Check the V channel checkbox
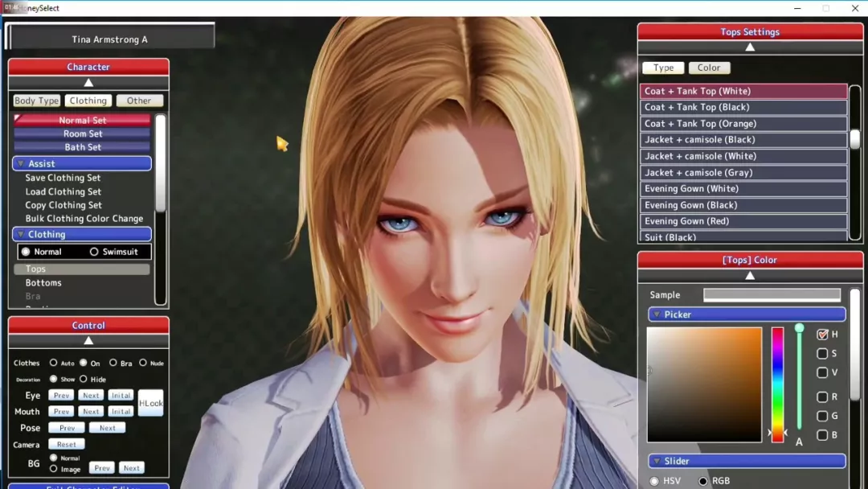 click(x=822, y=372)
